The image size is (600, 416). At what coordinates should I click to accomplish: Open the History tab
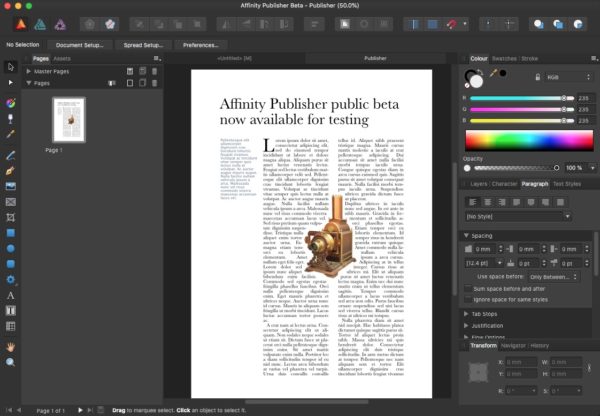(x=540, y=346)
